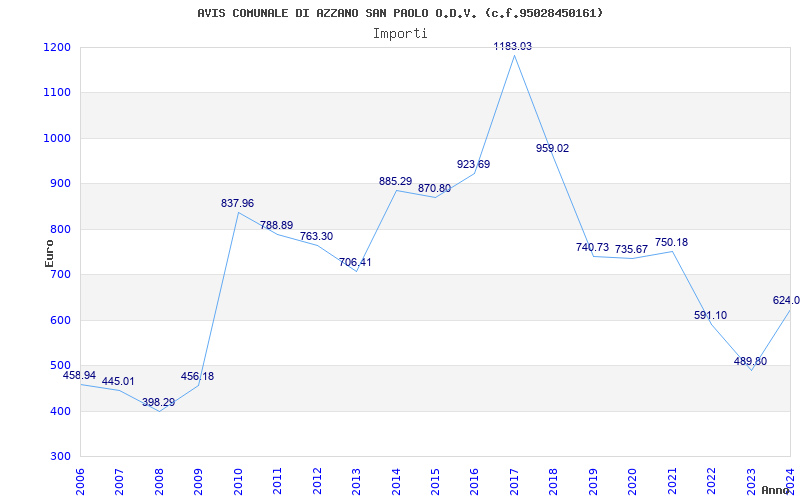Click the 2020 year axis label
Viewport: 800px width, 500px height.
[x=633, y=482]
